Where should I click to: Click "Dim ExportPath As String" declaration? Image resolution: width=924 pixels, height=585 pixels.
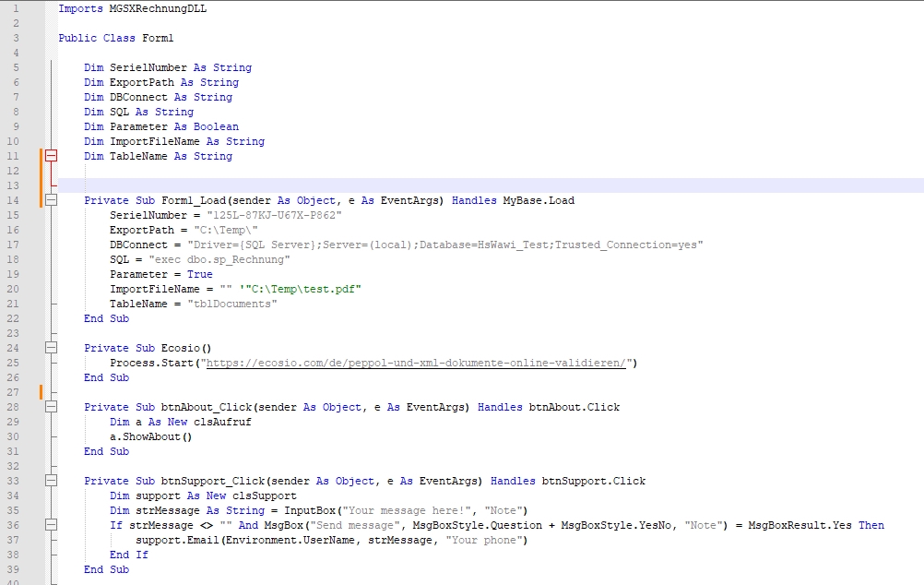(x=161, y=82)
